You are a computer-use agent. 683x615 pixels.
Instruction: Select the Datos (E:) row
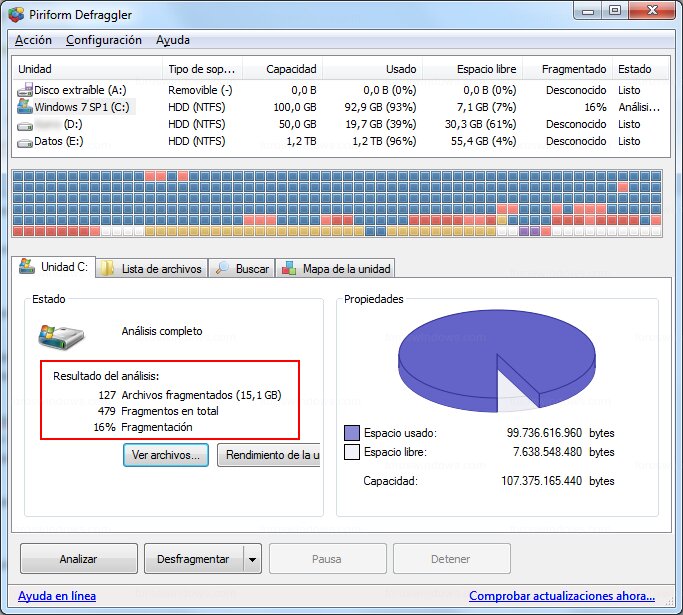[341, 141]
